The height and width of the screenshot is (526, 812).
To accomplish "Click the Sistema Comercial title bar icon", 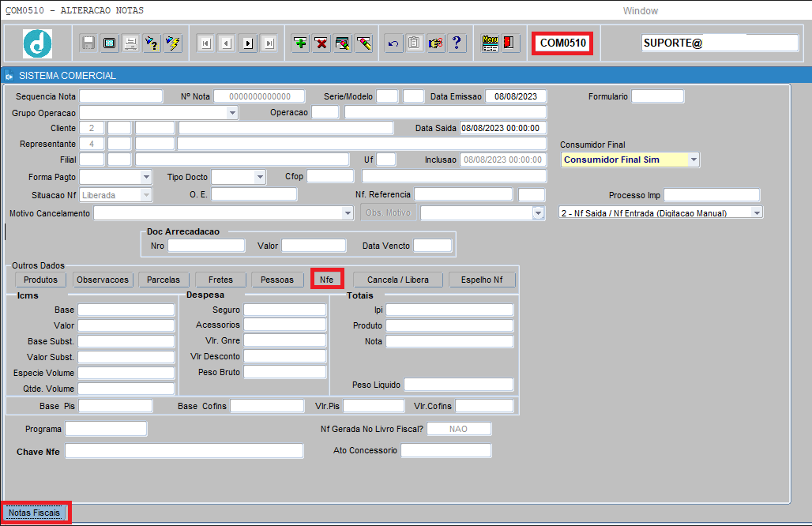I will [9, 76].
